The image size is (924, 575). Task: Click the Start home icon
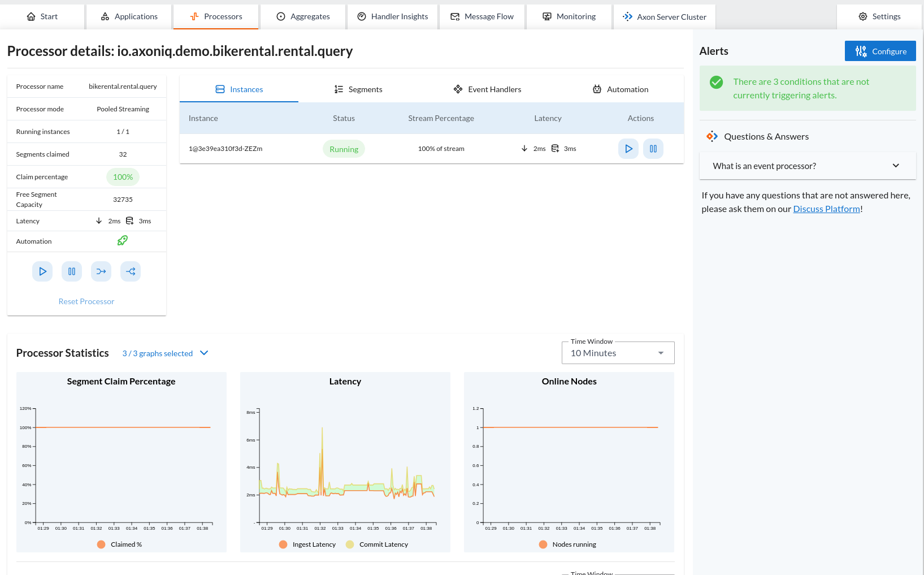[31, 16]
